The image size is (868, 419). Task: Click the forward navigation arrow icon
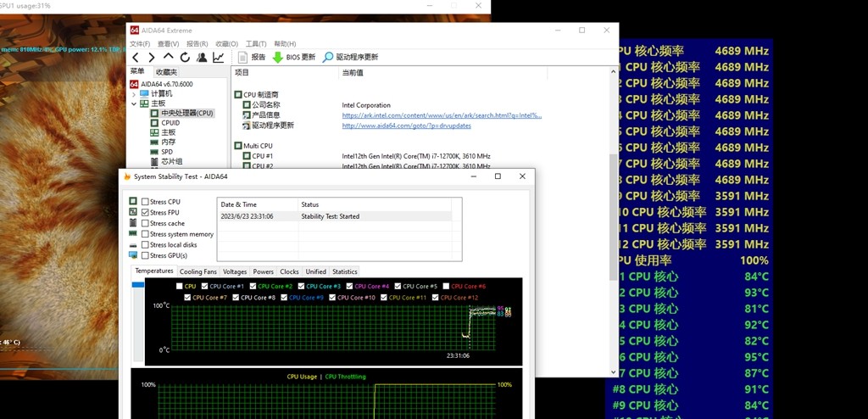pos(152,57)
